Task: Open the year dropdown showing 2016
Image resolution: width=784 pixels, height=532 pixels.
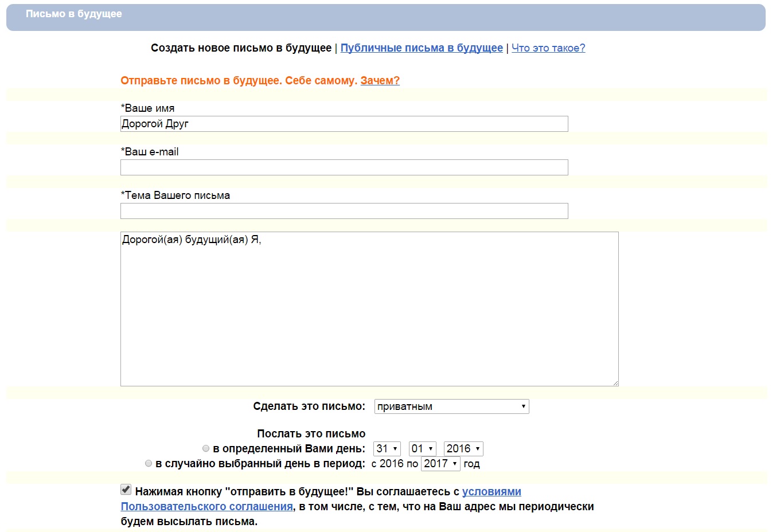Action: coord(463,449)
